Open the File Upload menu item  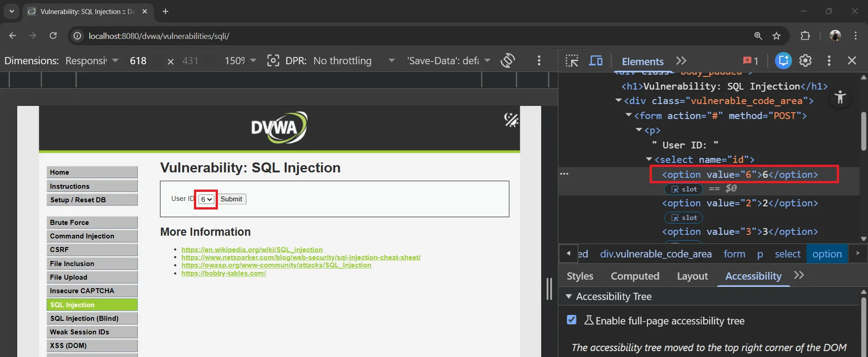pos(92,277)
